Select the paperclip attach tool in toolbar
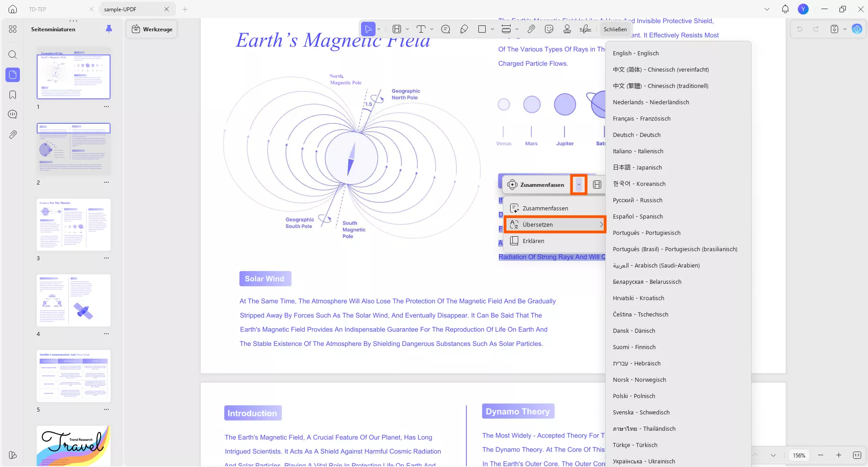Screen dimensions: 868x467 tap(531, 29)
